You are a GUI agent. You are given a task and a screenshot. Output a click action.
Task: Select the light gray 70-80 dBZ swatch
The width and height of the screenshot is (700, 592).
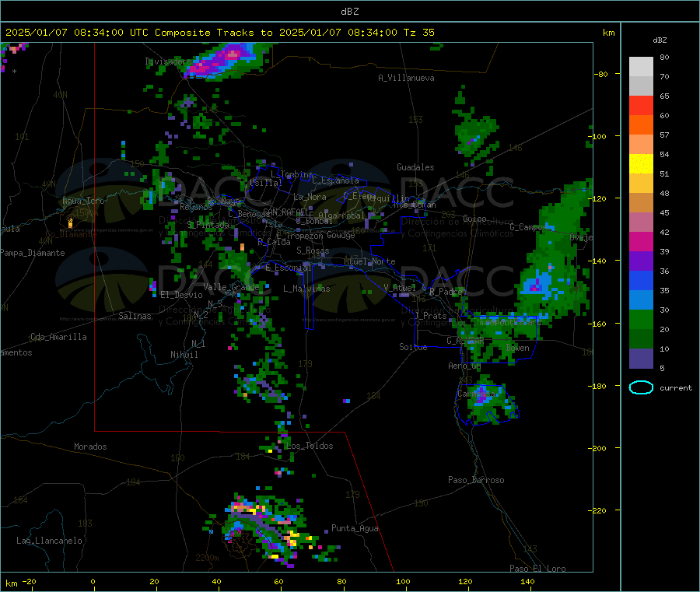641,67
